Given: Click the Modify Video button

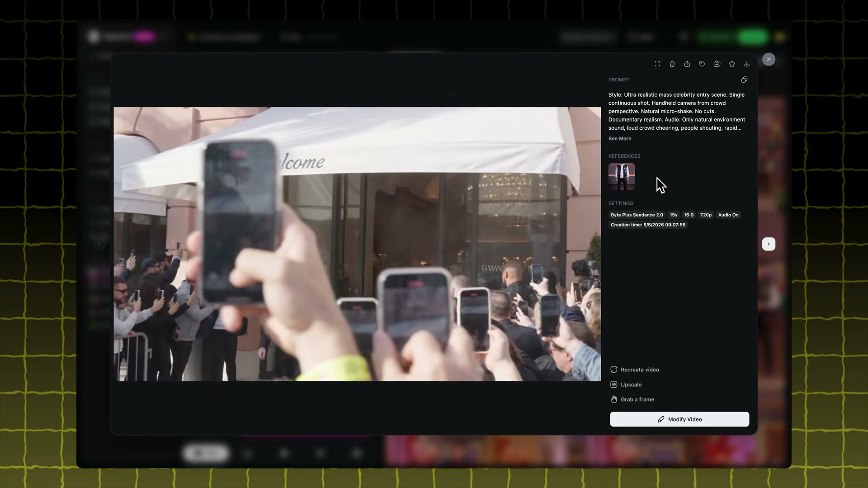Looking at the screenshot, I should 679,419.
